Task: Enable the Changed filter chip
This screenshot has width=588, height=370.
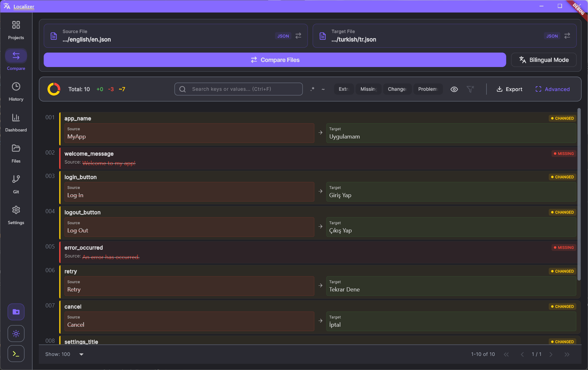Action: (x=397, y=89)
